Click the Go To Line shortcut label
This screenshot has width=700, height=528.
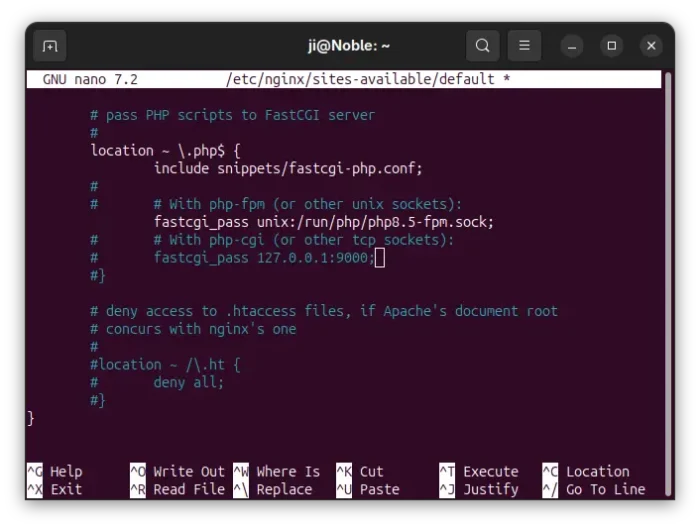(x=606, y=490)
